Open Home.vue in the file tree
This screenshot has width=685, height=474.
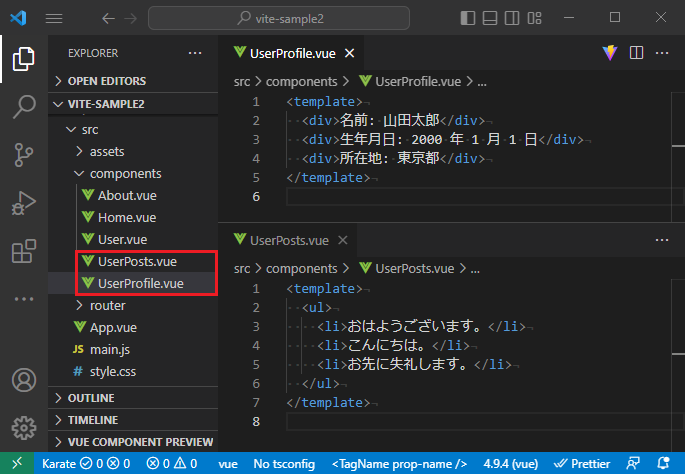click(x=133, y=218)
